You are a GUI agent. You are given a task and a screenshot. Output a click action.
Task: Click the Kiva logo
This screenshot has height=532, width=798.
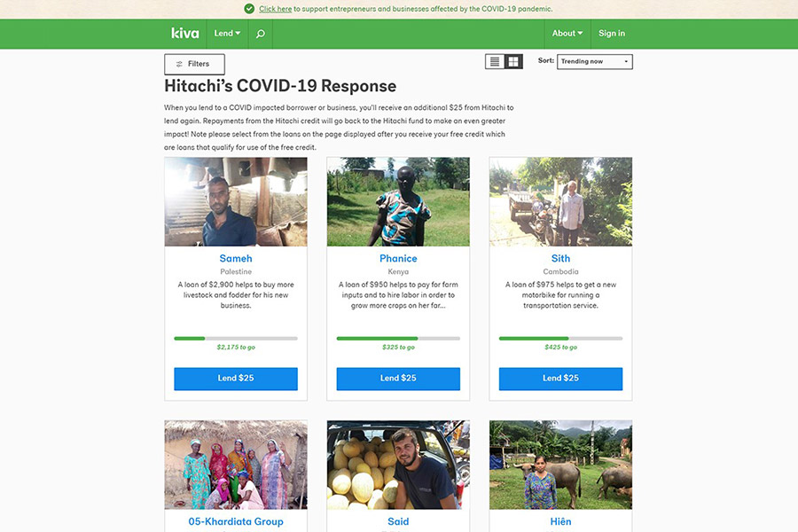(184, 34)
